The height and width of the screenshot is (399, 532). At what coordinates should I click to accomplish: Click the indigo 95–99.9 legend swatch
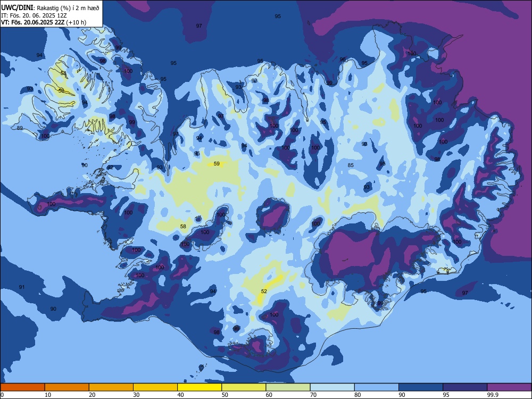click(465, 387)
